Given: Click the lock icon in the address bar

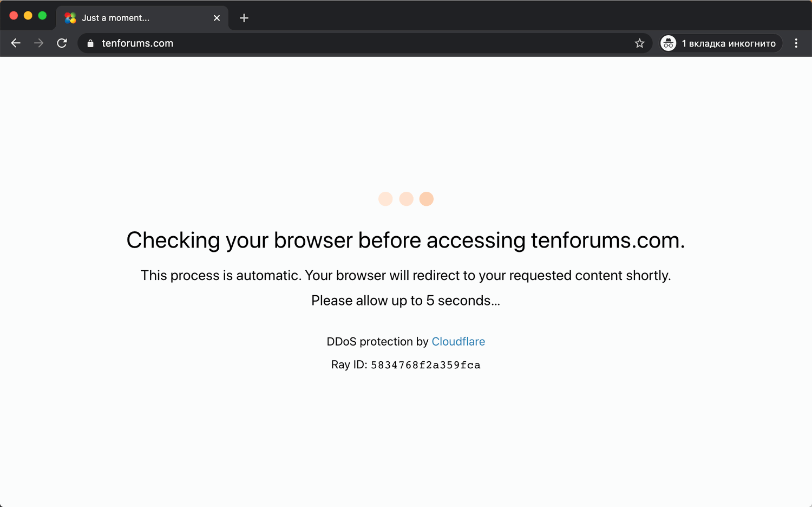Looking at the screenshot, I should [x=90, y=43].
